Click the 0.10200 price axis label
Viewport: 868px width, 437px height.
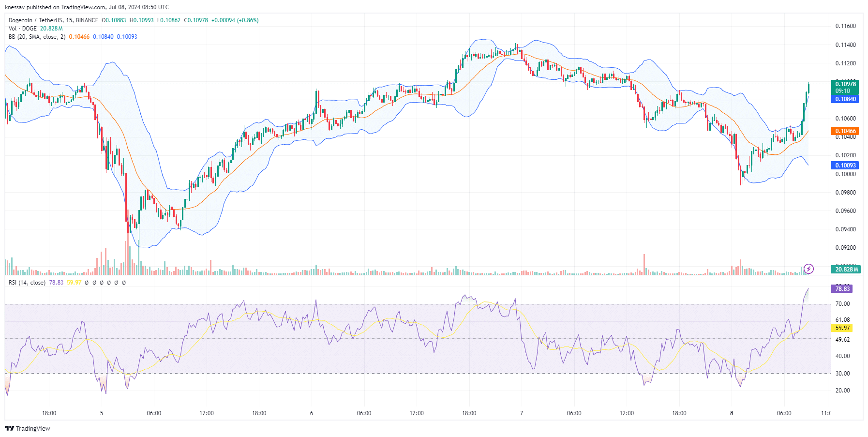point(846,155)
